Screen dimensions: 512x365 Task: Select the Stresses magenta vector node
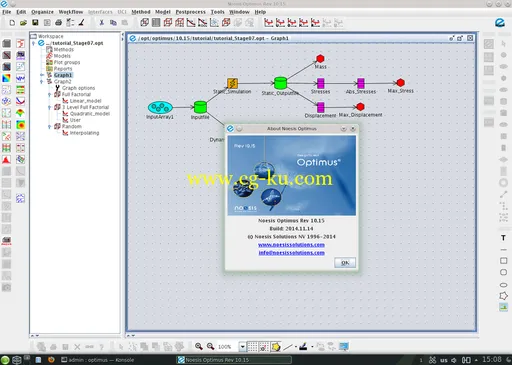(321, 83)
